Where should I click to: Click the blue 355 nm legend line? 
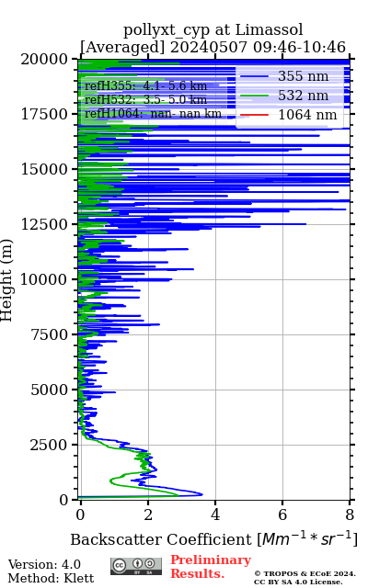(254, 76)
